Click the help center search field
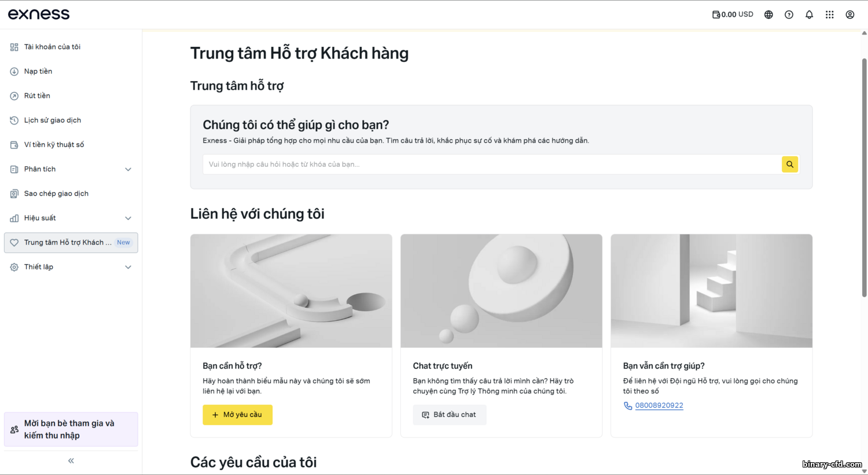Screen dimensions: 868x475 pos(492,165)
